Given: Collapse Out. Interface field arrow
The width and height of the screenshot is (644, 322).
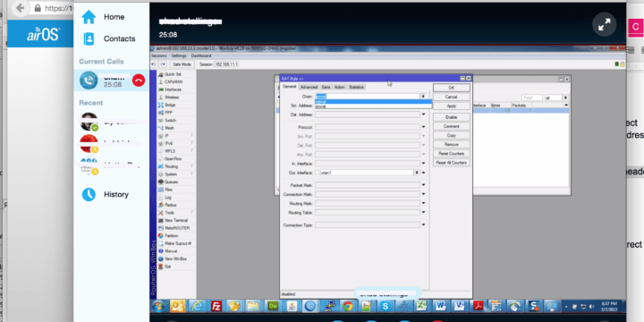Looking at the screenshot, I should point(423,173).
